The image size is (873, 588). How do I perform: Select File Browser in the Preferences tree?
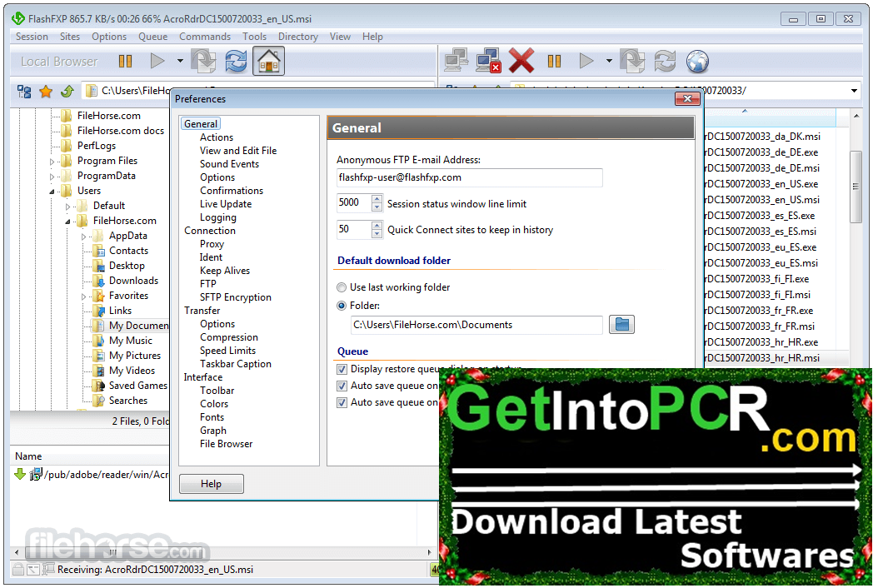226,444
